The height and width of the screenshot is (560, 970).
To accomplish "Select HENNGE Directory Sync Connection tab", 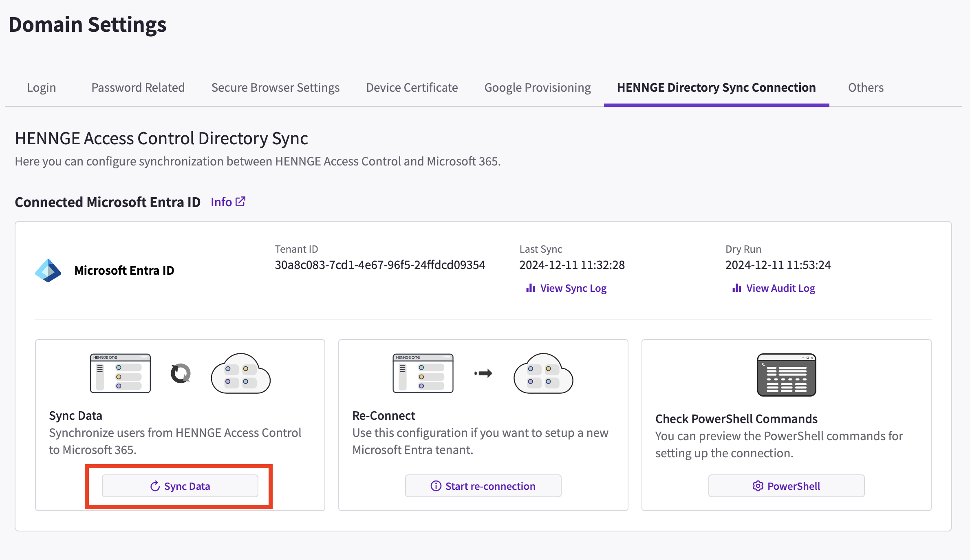I will pos(716,87).
